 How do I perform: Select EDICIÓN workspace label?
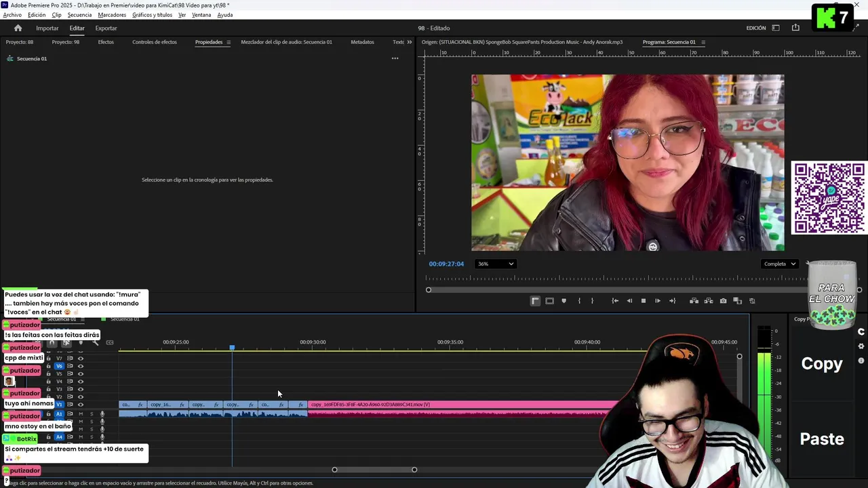tap(756, 28)
